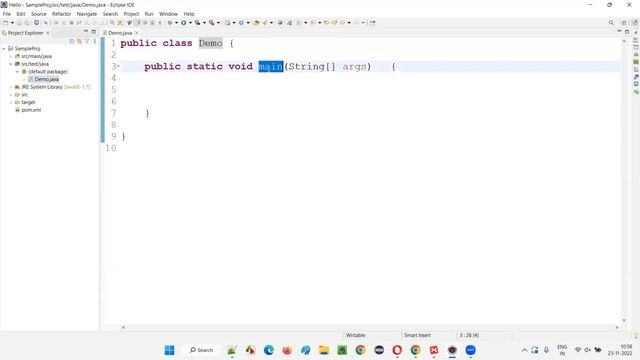Click the New file toolbar icon
Image resolution: width=640 pixels, height=360 pixels.
pos(6,23)
